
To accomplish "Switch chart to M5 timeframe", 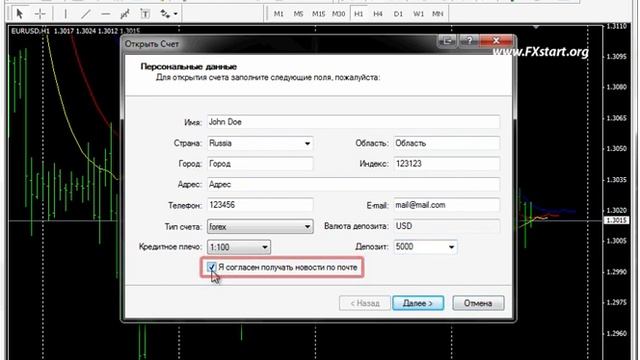I will [298, 14].
